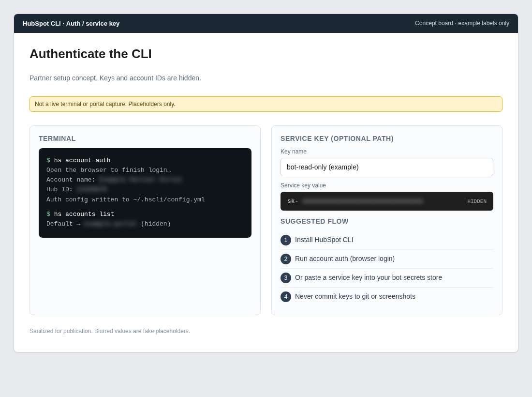Click the hidden service key value field
The image size is (532, 397).
(x=386, y=201)
